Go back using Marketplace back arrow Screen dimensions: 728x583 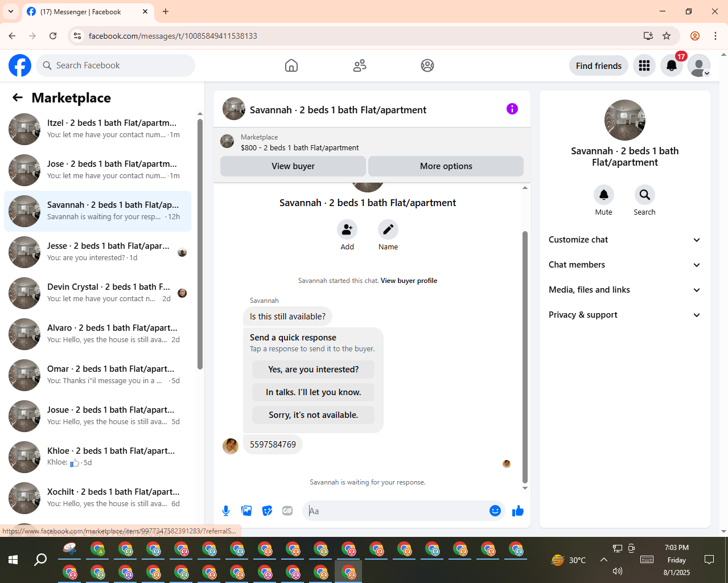[x=18, y=97]
